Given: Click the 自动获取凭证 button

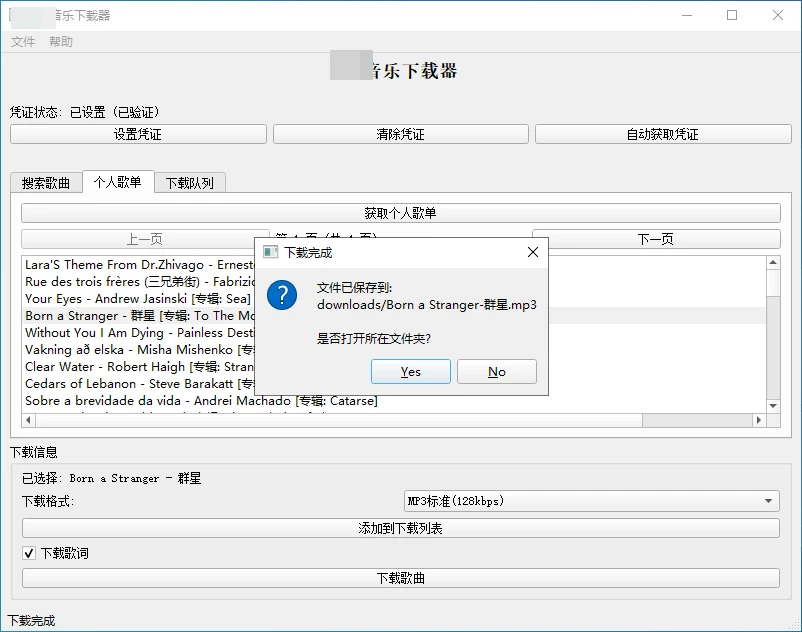Looking at the screenshot, I should 662,134.
